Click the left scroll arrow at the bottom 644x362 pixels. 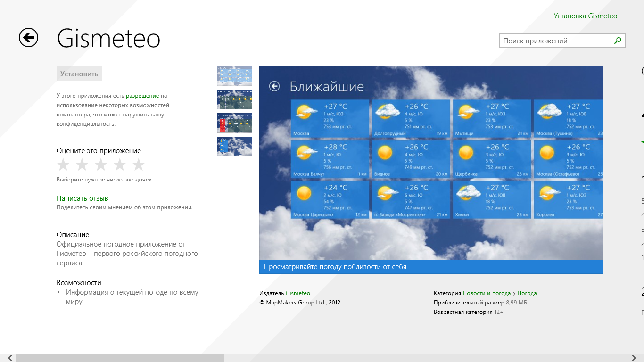pyautogui.click(x=10, y=358)
